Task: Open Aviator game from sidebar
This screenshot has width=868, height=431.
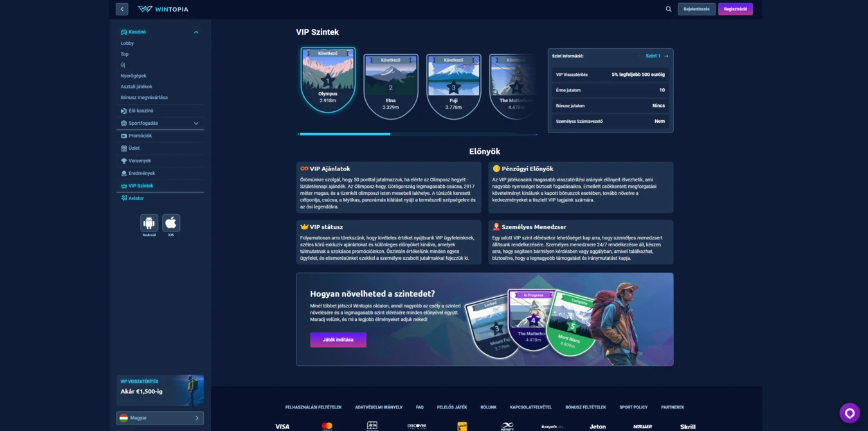Action: pyautogui.click(x=136, y=198)
